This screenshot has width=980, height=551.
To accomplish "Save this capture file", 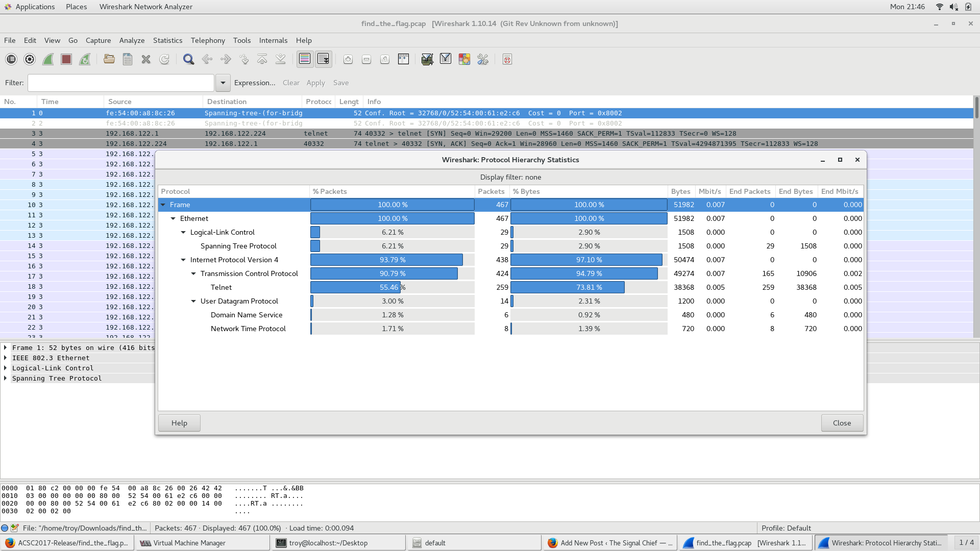I will tap(128, 59).
